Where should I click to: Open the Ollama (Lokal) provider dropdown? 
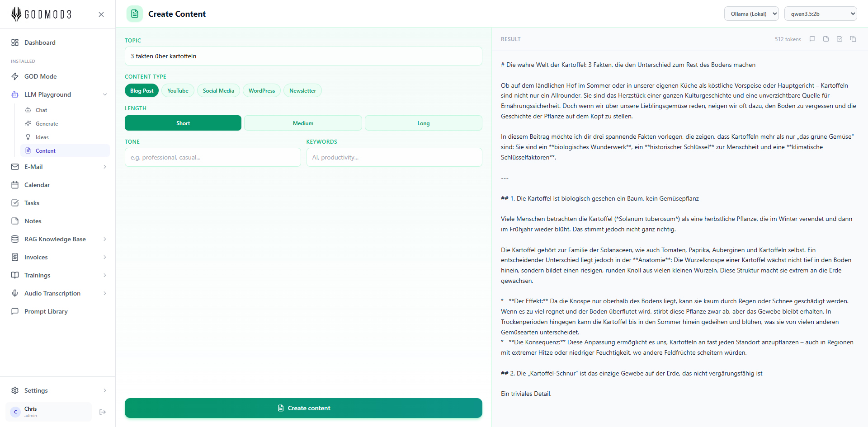(x=751, y=14)
